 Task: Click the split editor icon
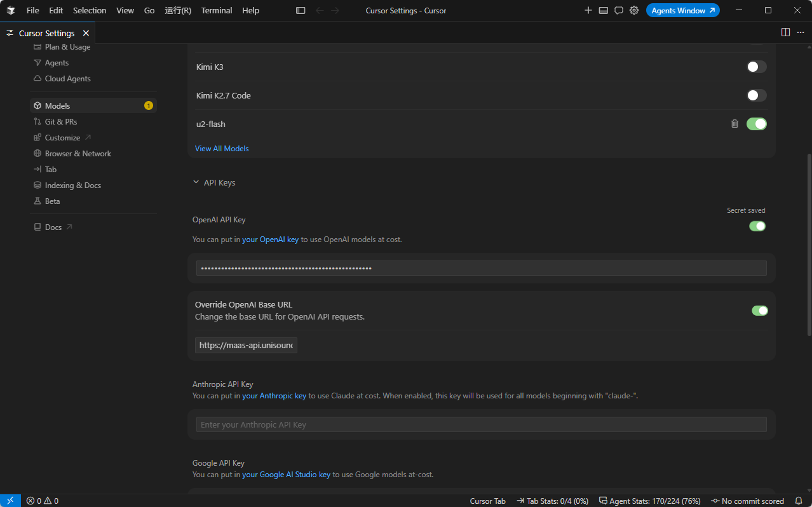point(785,32)
